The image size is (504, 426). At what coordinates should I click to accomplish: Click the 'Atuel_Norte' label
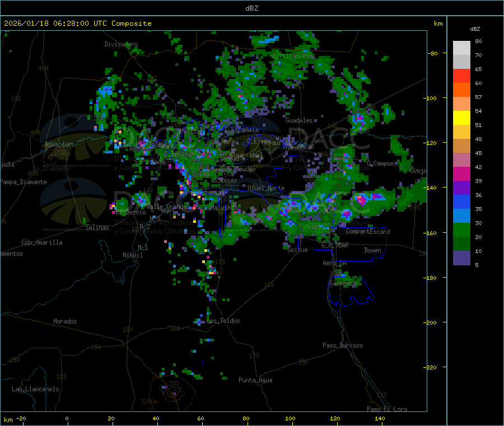click(x=266, y=188)
